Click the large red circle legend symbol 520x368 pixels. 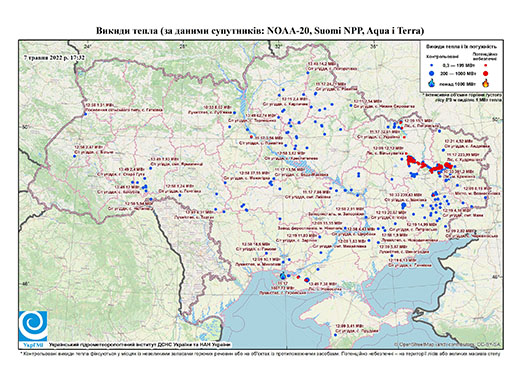485,73
